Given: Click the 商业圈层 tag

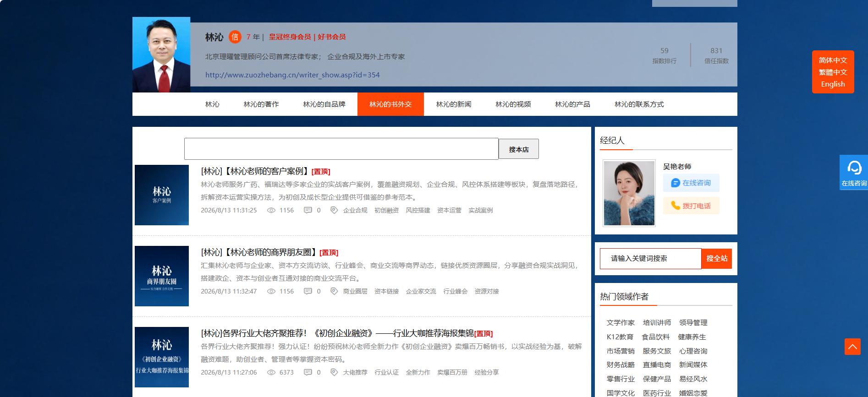Looking at the screenshot, I should pyautogui.click(x=355, y=291).
